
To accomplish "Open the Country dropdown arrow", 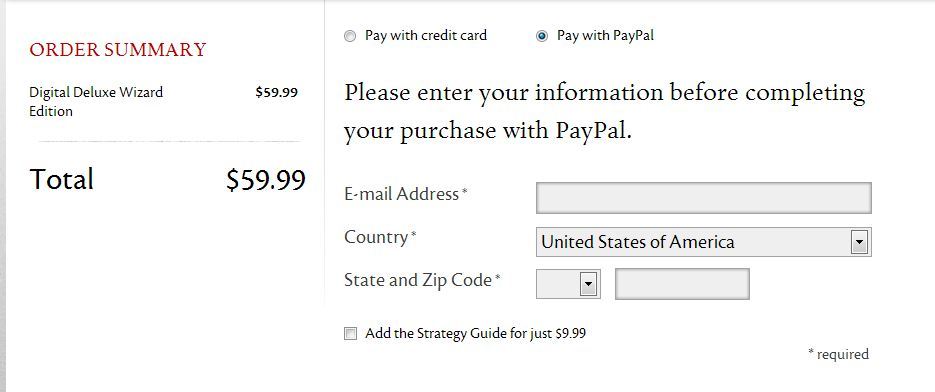I will coord(859,242).
